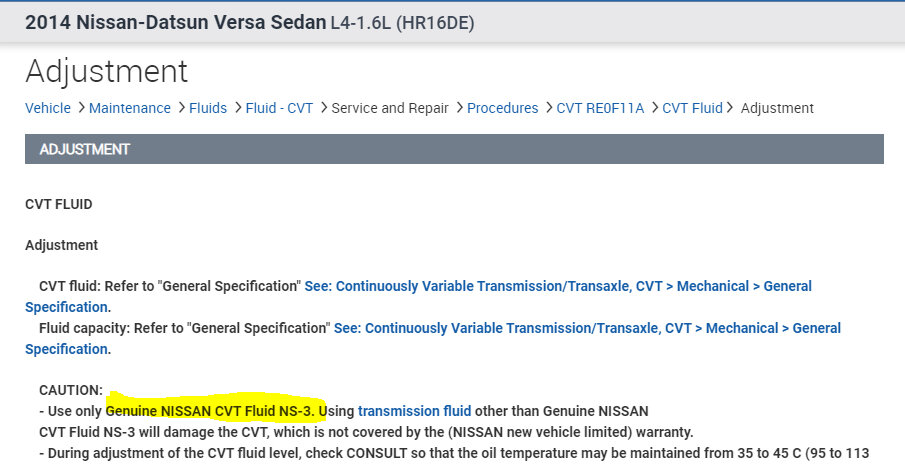
Task: Go to the Vehicle breadcrumb link
Action: tap(48, 108)
